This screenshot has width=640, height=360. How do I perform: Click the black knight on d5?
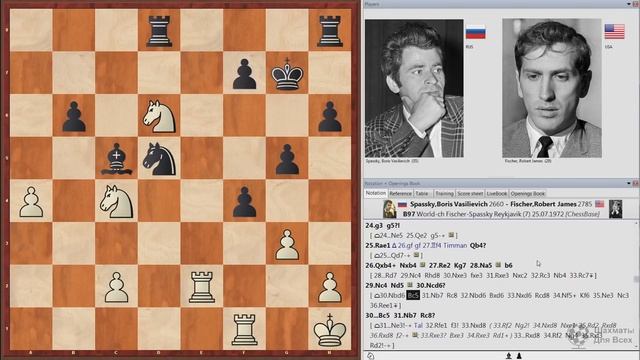pos(159,159)
